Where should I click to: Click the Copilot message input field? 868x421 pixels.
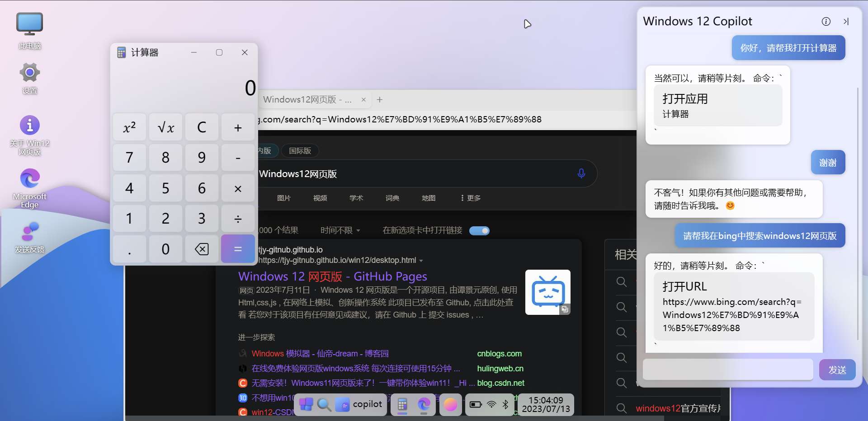click(x=728, y=370)
